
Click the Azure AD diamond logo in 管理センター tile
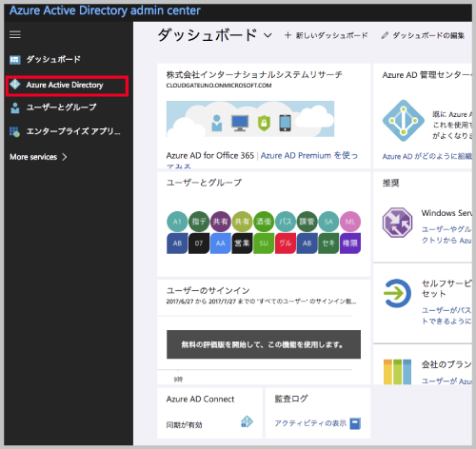click(403, 121)
